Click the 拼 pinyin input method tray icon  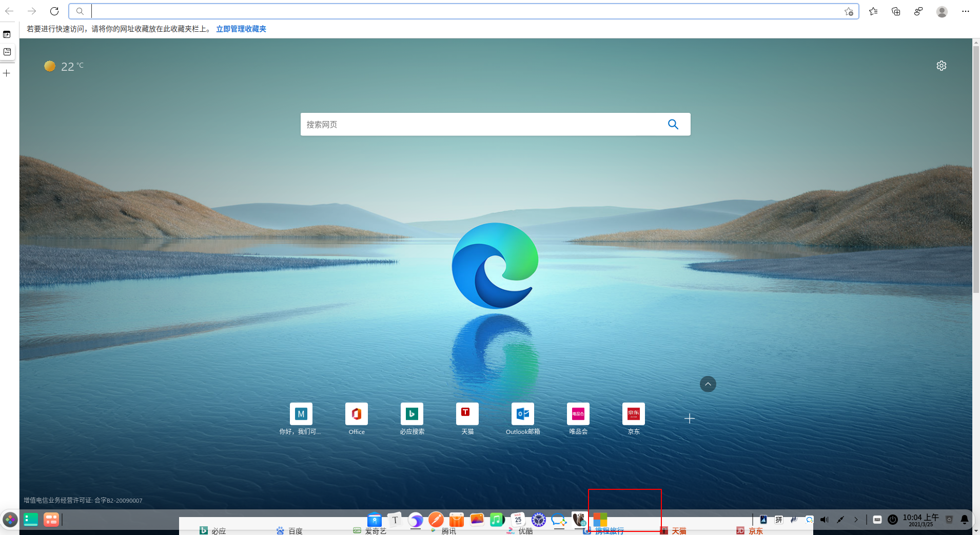pyautogui.click(x=779, y=520)
